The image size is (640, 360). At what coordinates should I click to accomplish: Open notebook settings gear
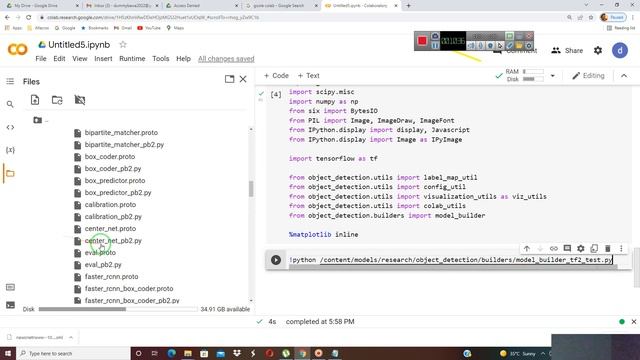598,51
